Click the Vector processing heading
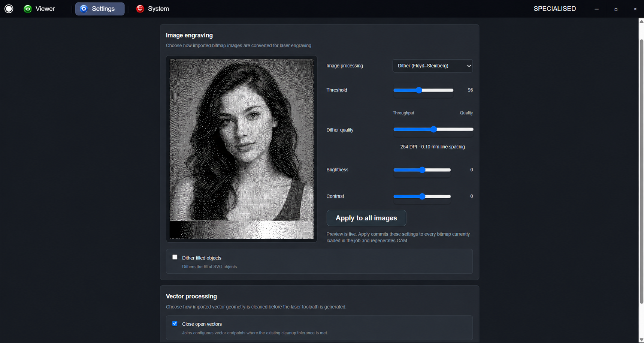The image size is (644, 343). [x=191, y=296]
